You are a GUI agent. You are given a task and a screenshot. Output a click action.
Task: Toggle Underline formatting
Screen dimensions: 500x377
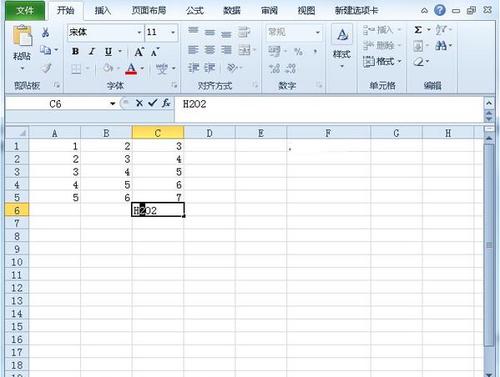tap(108, 52)
